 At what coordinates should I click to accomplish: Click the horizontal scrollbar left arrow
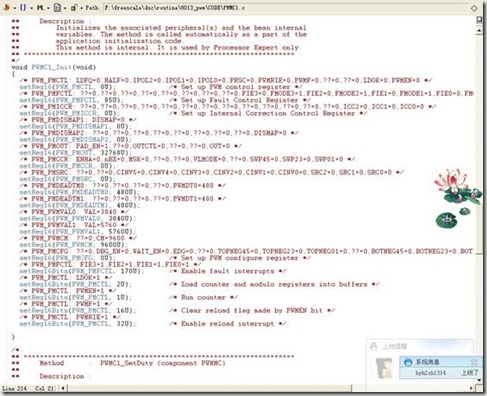63,388
